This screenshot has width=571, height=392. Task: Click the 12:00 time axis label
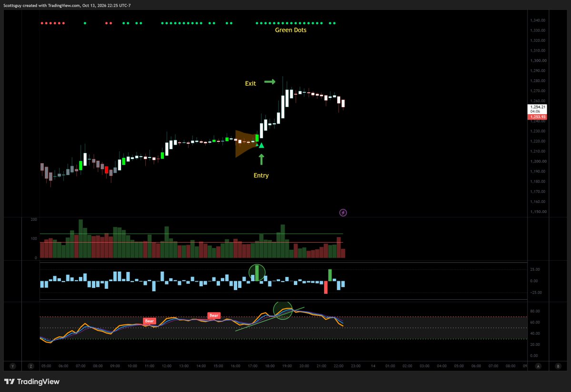[167, 366]
